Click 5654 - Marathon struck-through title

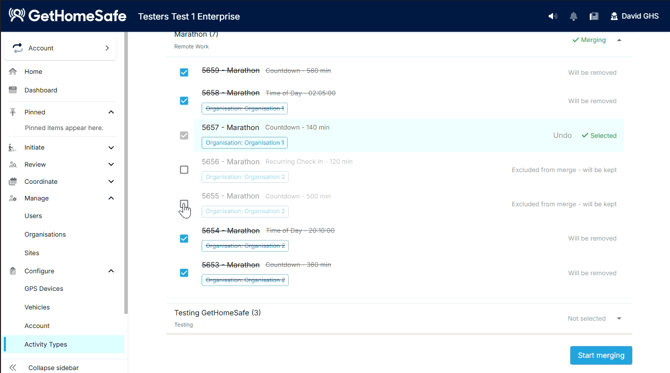231,231
